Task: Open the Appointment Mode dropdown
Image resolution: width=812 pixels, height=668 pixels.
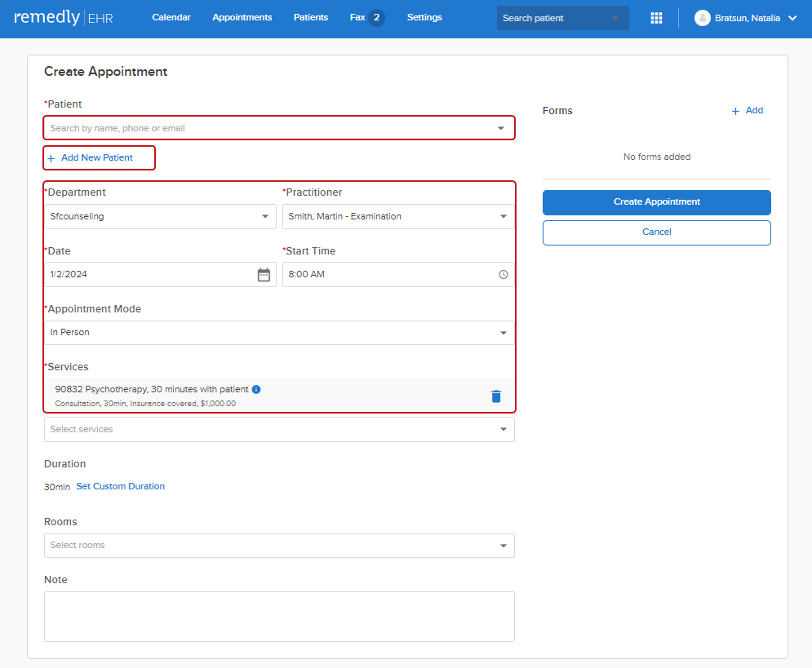Action: pyautogui.click(x=504, y=333)
